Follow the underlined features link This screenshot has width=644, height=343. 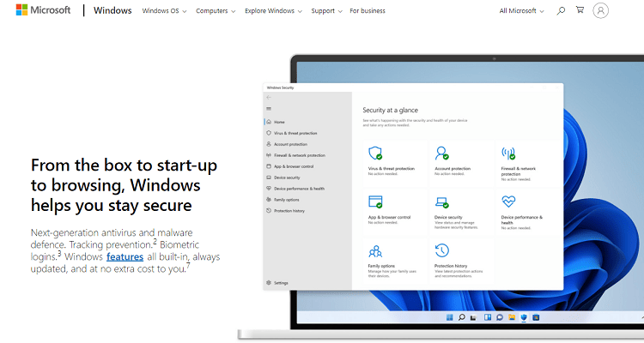point(125,257)
